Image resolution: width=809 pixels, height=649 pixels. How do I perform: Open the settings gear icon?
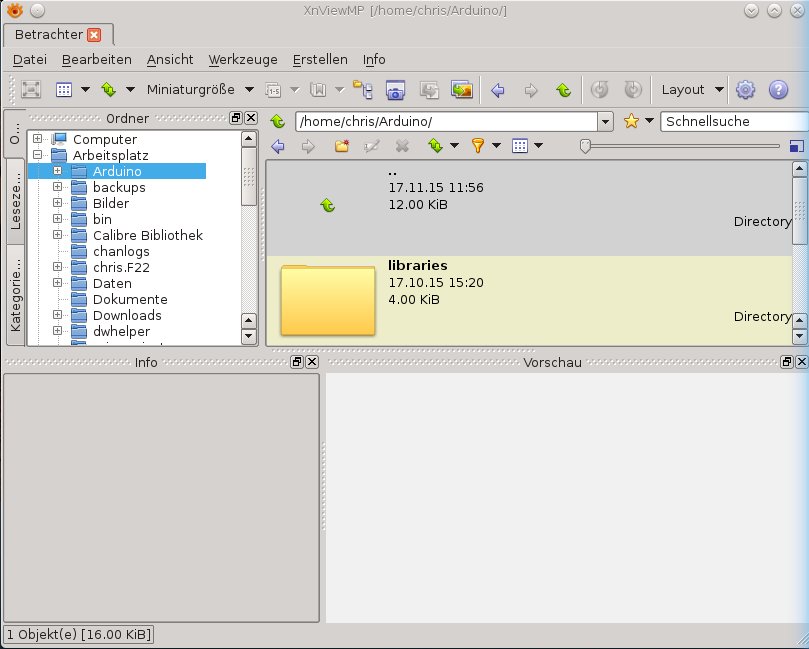[x=745, y=90]
